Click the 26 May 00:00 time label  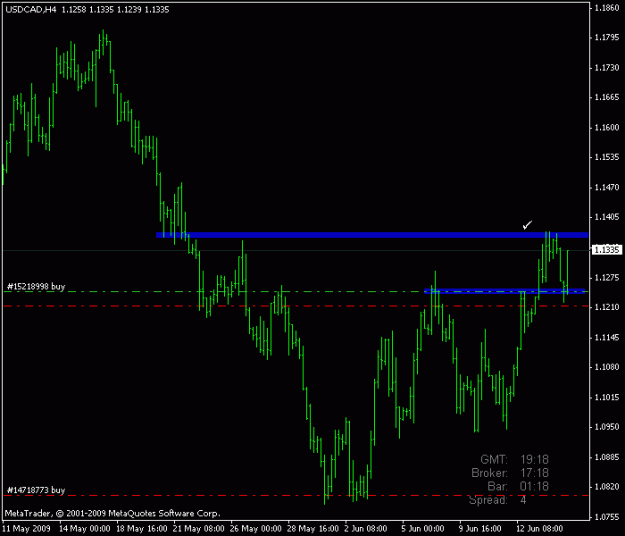click(256, 529)
